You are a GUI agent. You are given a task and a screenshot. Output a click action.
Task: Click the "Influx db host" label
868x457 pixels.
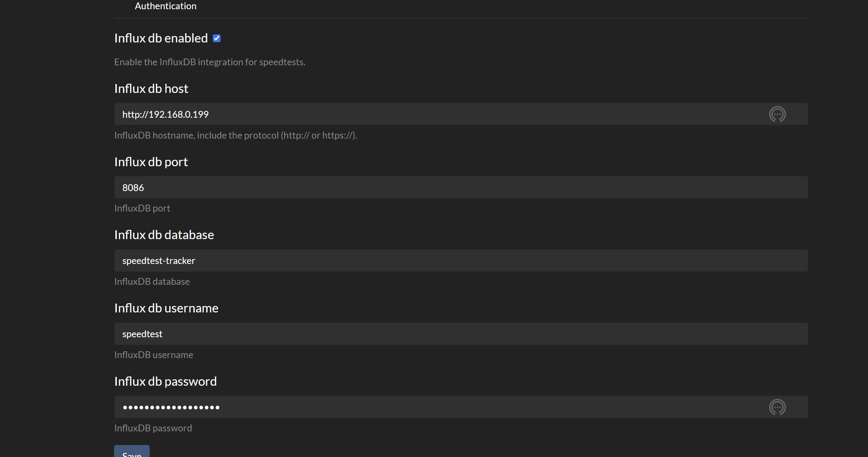[x=151, y=89]
